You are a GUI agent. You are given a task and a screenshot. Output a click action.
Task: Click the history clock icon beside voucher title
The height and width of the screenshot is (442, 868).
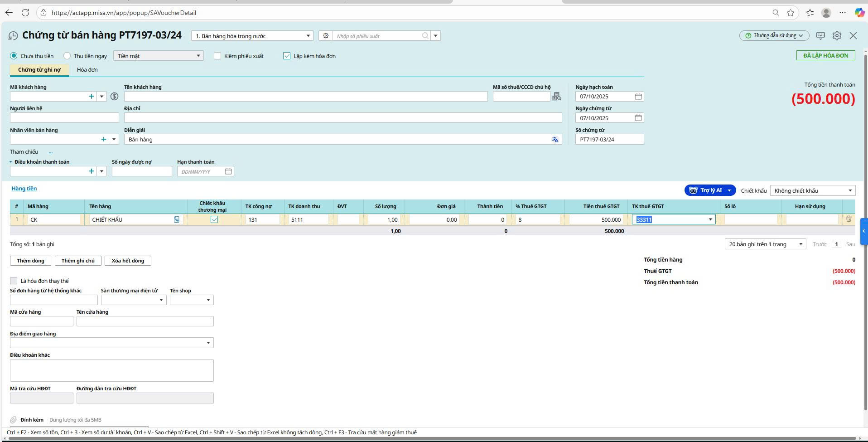(x=13, y=36)
